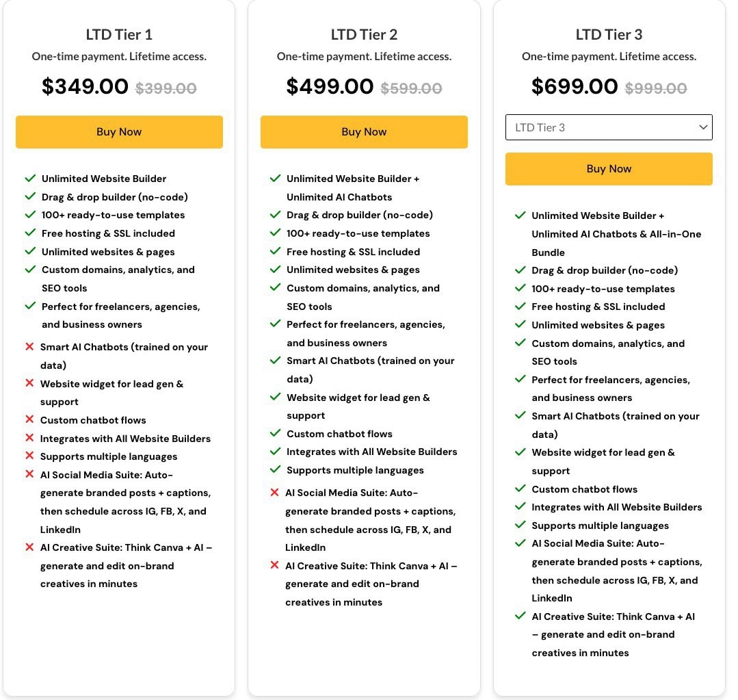Image resolution: width=738 pixels, height=700 pixels.
Task: Click Buy Now for LTD Tier 3
Action: pos(609,169)
